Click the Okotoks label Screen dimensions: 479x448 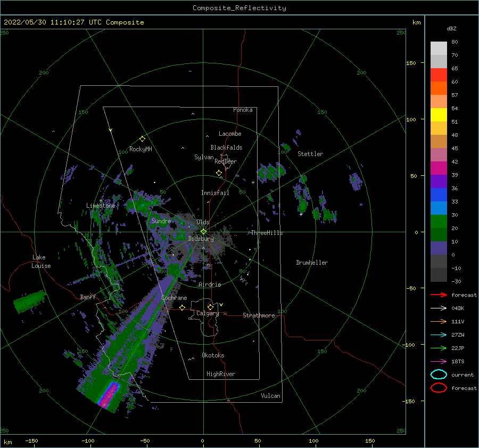click(x=213, y=355)
